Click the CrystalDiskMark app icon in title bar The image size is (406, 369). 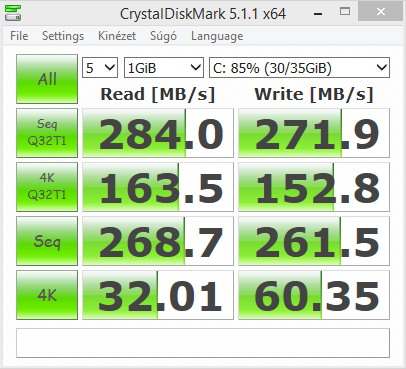pos(13,13)
